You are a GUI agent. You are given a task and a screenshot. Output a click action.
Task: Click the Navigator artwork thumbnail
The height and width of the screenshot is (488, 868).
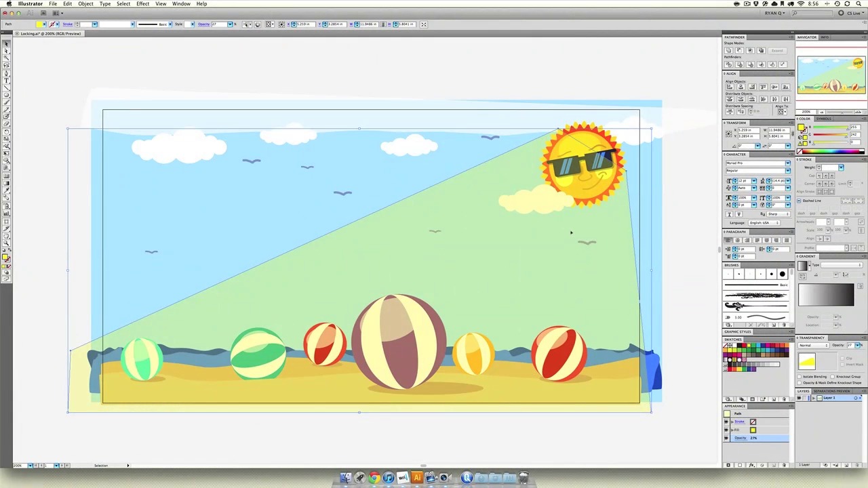coord(831,75)
